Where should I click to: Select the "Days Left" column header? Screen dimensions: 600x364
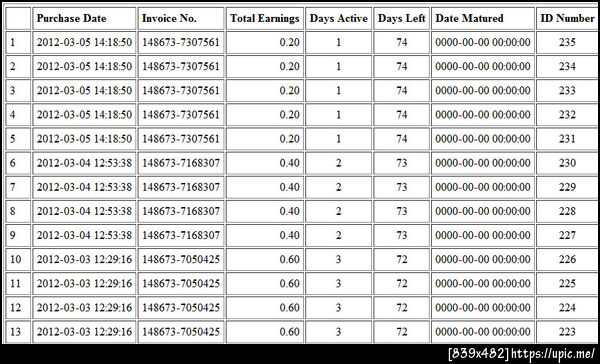pyautogui.click(x=401, y=18)
